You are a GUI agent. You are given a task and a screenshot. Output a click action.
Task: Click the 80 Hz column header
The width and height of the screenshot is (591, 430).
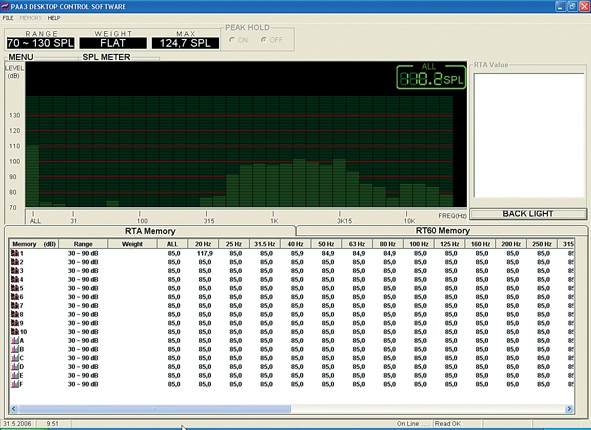pos(388,244)
